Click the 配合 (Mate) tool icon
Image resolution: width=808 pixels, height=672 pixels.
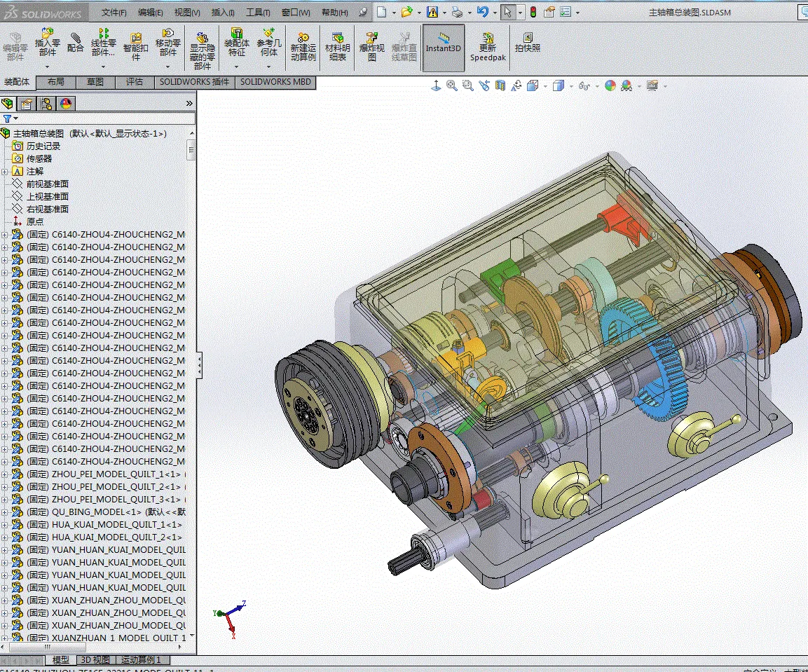point(75,42)
